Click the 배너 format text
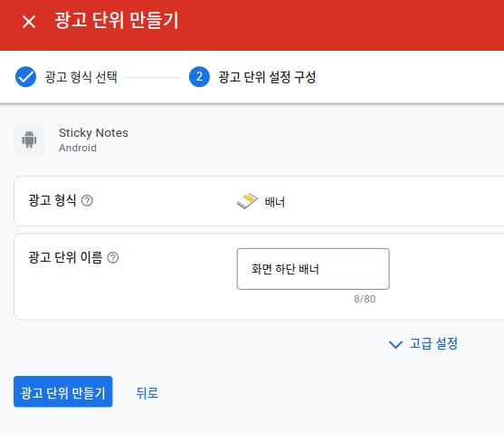This screenshot has width=504, height=433. pos(275,202)
